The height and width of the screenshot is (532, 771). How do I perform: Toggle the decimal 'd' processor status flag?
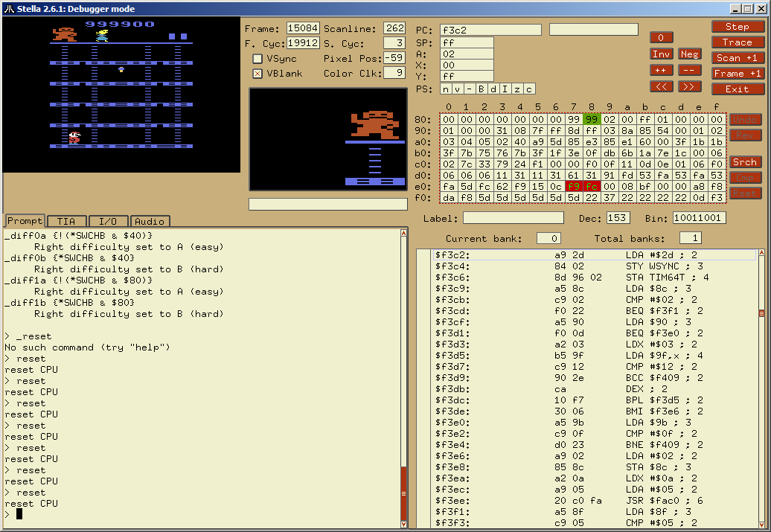493,89
